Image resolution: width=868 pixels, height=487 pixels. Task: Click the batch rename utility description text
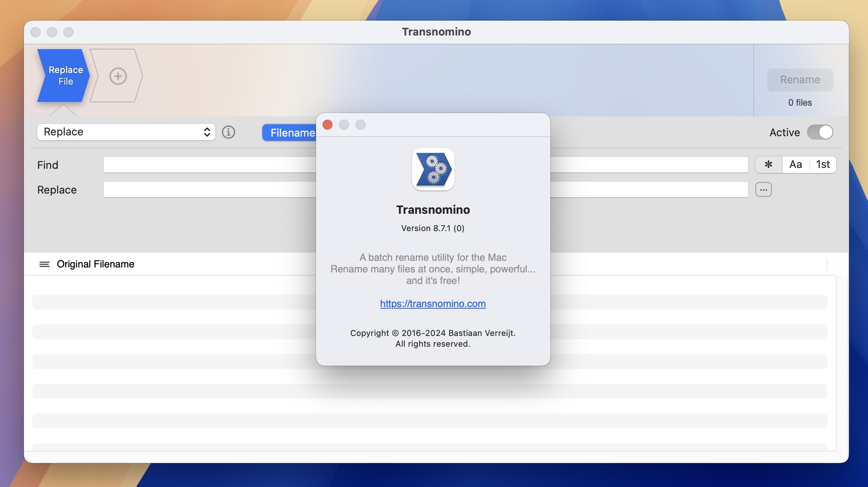433,269
